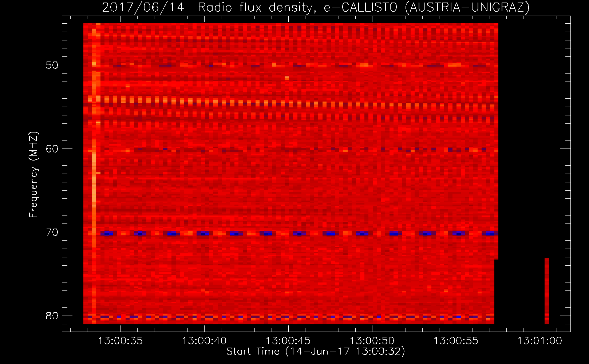Click the 'Start Time (14-Jun-17 13:00:32)' label
Viewport: 589px width, 364px height.
pyautogui.click(x=316, y=352)
